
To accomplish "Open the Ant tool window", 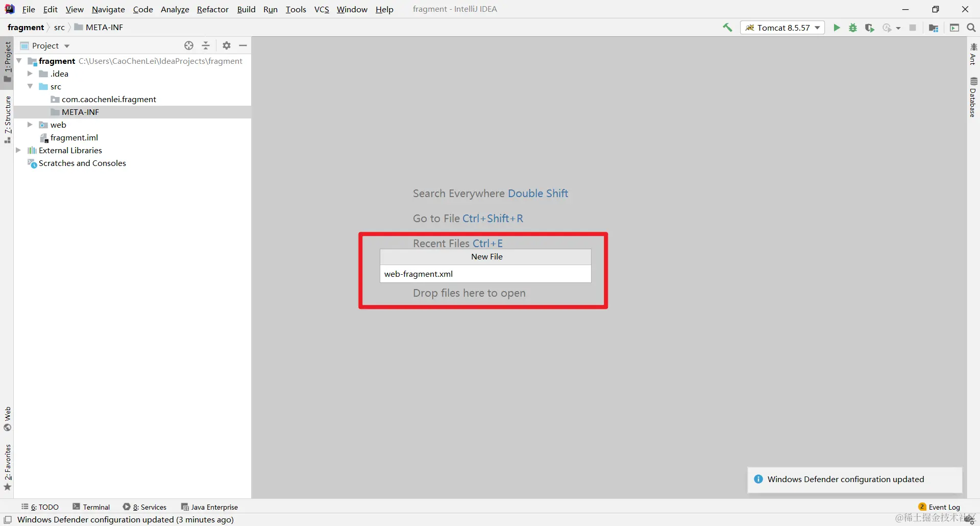I will point(973,54).
